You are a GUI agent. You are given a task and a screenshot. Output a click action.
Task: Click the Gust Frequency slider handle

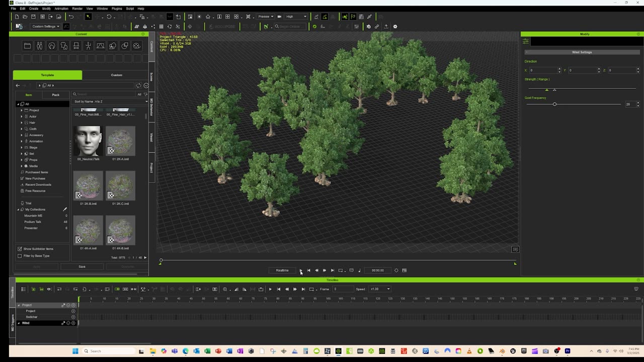554,104
